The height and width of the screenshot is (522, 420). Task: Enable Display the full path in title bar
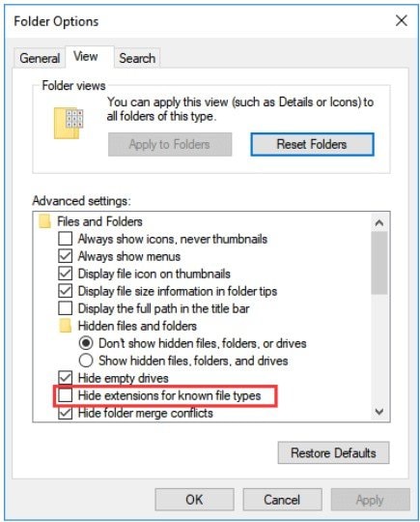66,308
